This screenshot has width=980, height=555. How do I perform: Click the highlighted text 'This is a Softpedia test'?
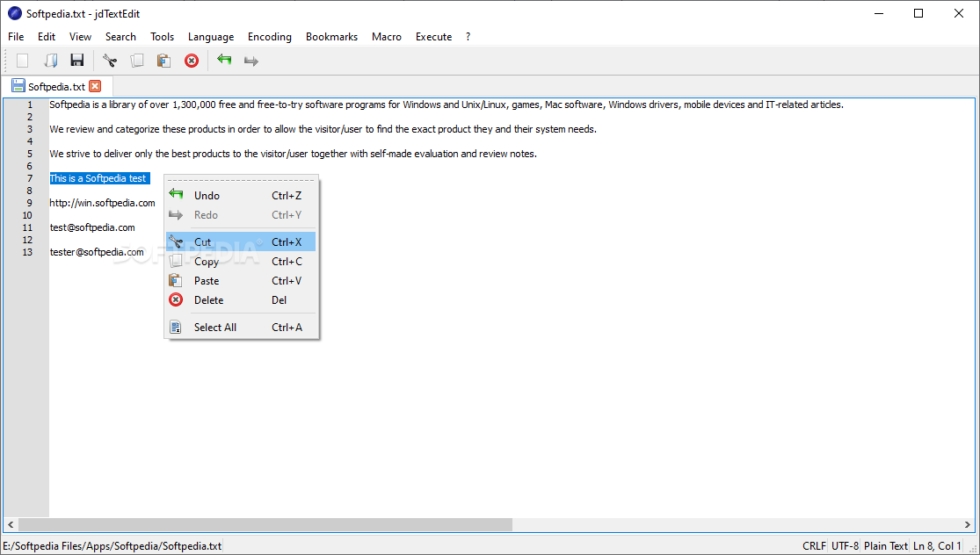point(98,178)
